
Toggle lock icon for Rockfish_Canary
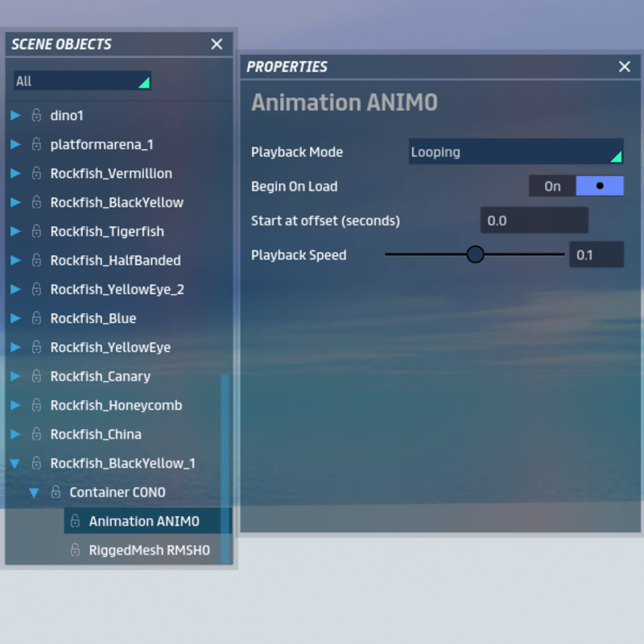[36, 377]
